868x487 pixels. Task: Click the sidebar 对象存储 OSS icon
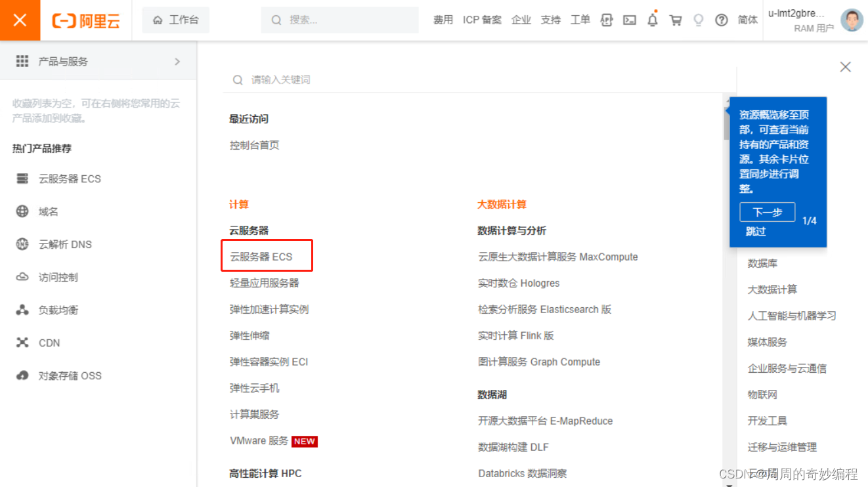pos(22,375)
